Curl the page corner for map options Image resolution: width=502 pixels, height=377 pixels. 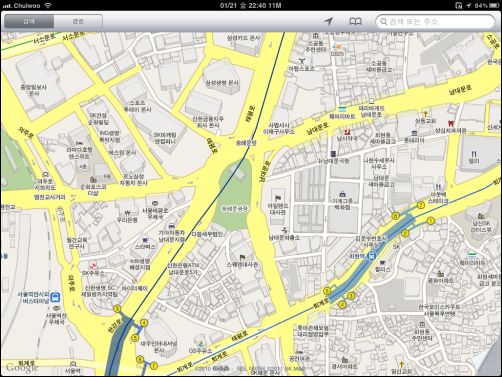[x=487, y=362]
